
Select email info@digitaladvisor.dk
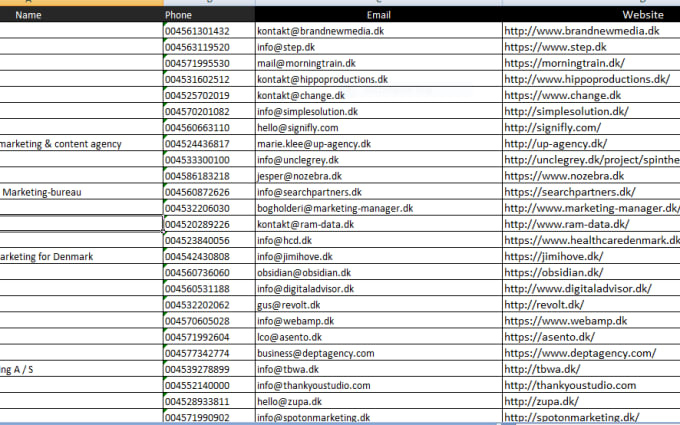coord(305,289)
